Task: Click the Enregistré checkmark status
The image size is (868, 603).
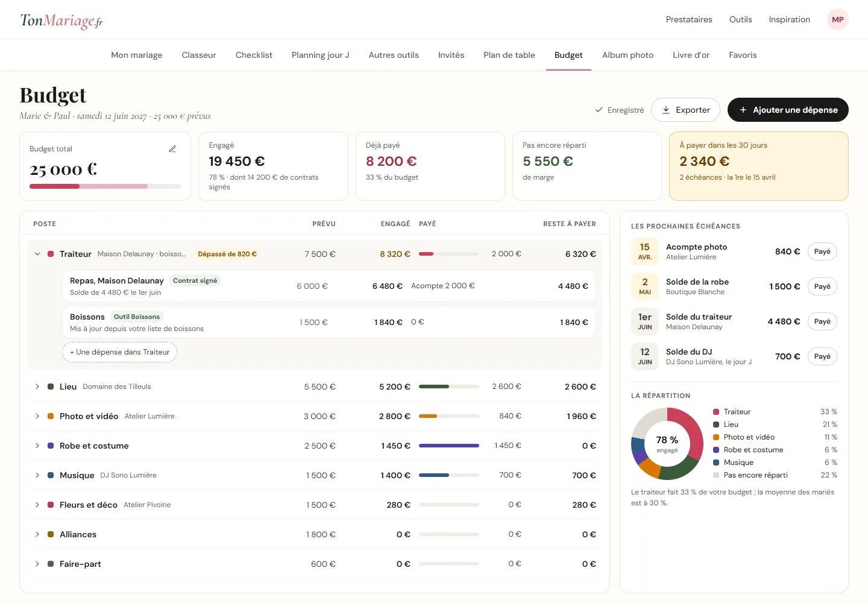Action: (x=619, y=110)
